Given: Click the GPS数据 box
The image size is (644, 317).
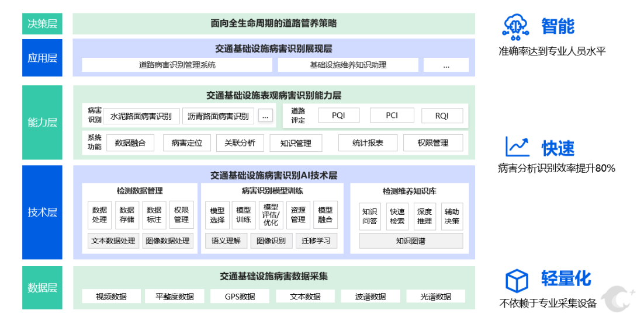Looking at the screenshot, I should coord(240,296).
